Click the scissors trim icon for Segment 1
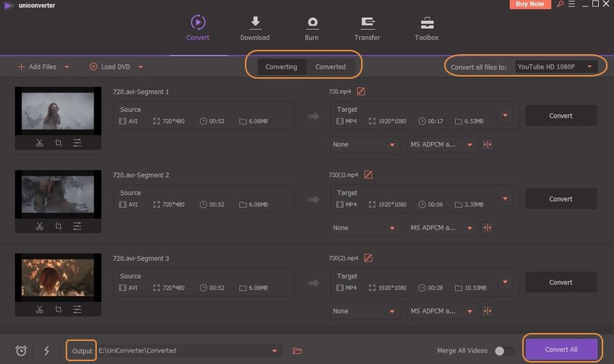Viewport: 614px width, 364px height. (40, 143)
